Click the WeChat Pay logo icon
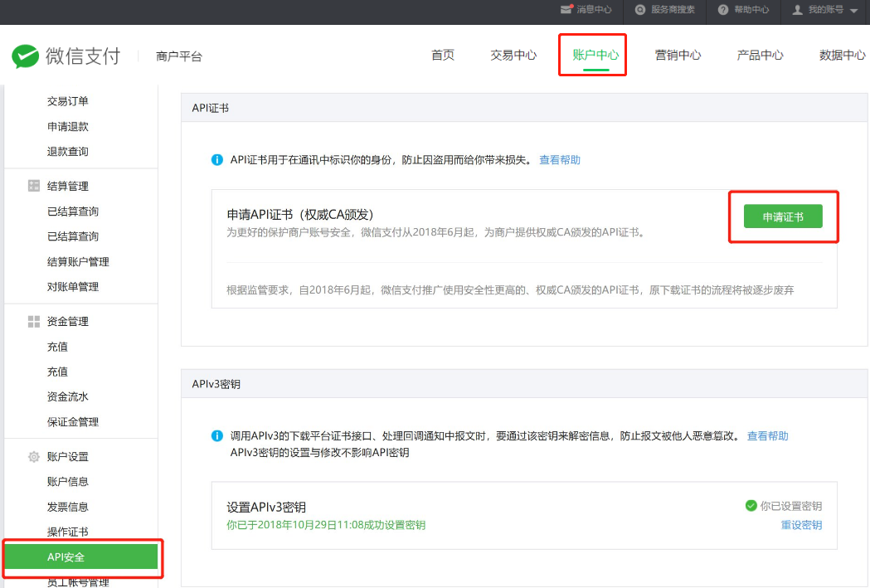Screen dimensions: 870x588 (x=25, y=56)
